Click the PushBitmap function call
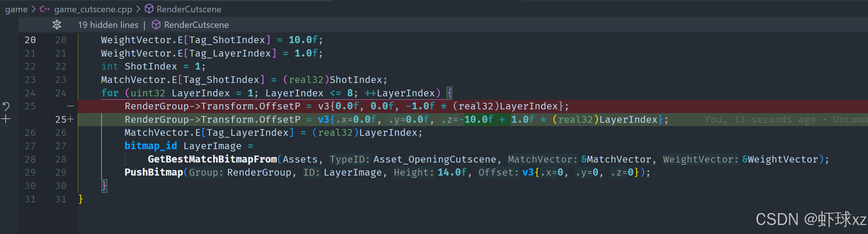 (x=154, y=172)
